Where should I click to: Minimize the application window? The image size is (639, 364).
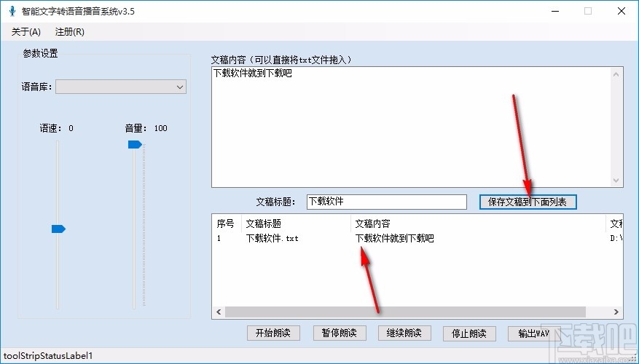(554, 11)
